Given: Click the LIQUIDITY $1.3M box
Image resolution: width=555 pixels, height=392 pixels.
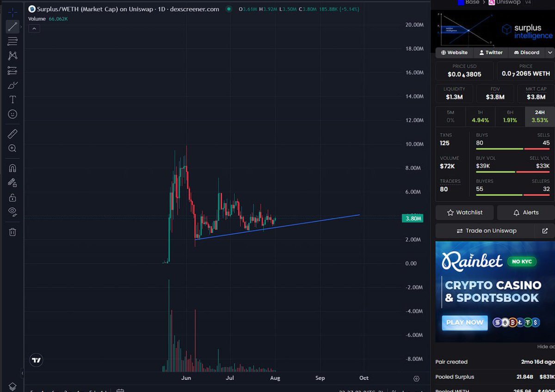Looking at the screenshot, I should tap(454, 93).
